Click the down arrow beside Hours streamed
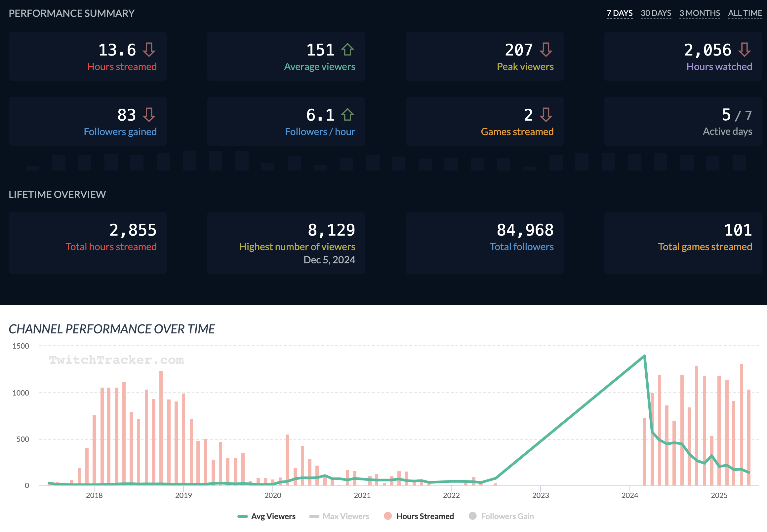Screen dimensions: 767x532 (x=149, y=50)
